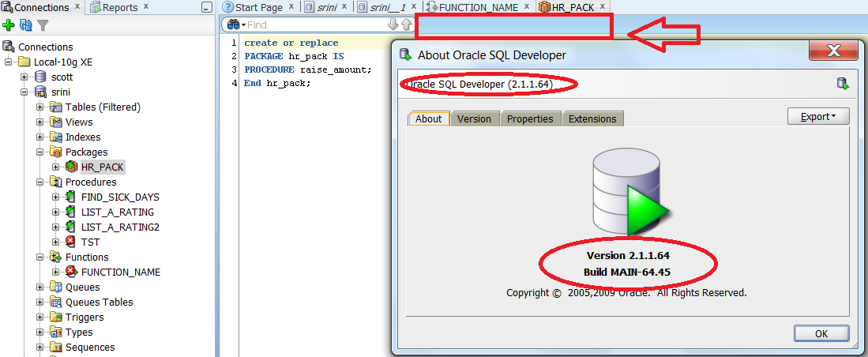Collapse the srini connection node
This screenshot has height=357, width=868.
point(24,92)
